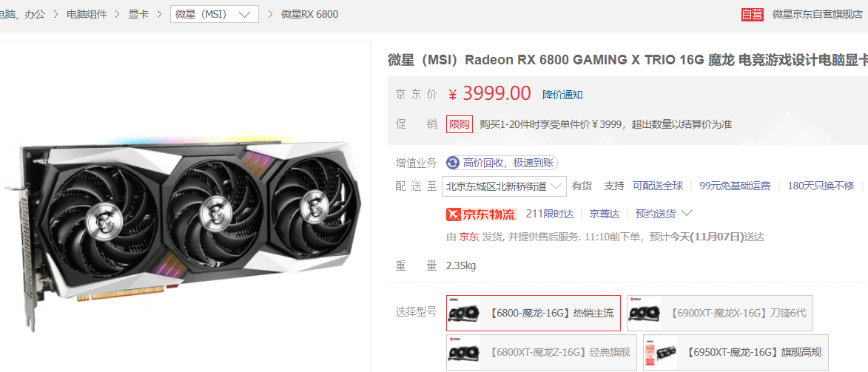This screenshot has width=868, height=372.
Task: Click the 降价通知 price alert link
Action: [x=562, y=95]
